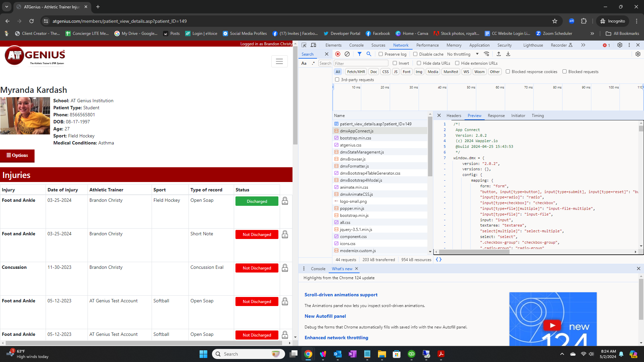Select the Fetch/XHR filter
The image size is (644, 362).
356,71
